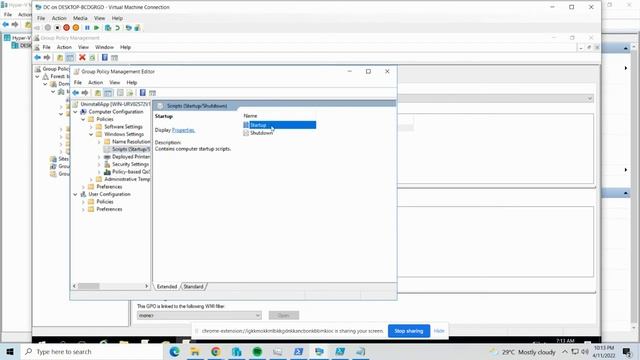
Task: Open Google Chrome from the taskbar
Action: (x=216, y=351)
